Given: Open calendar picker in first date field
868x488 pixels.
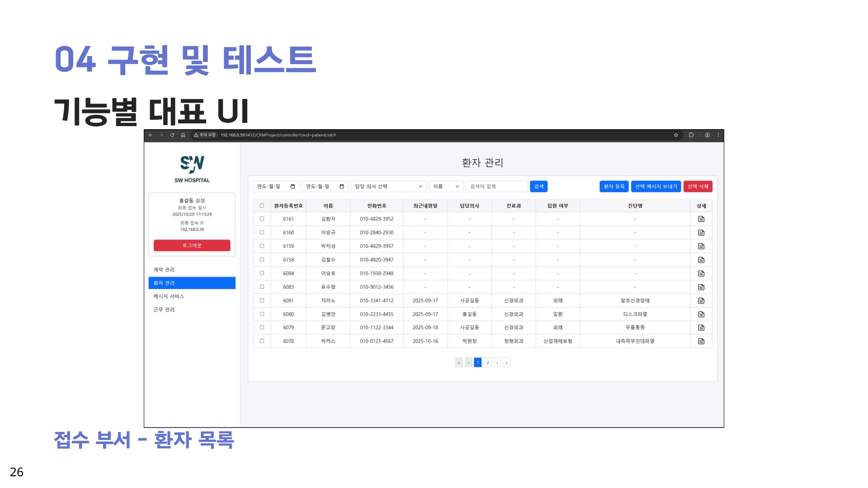Looking at the screenshot, I should click(292, 187).
